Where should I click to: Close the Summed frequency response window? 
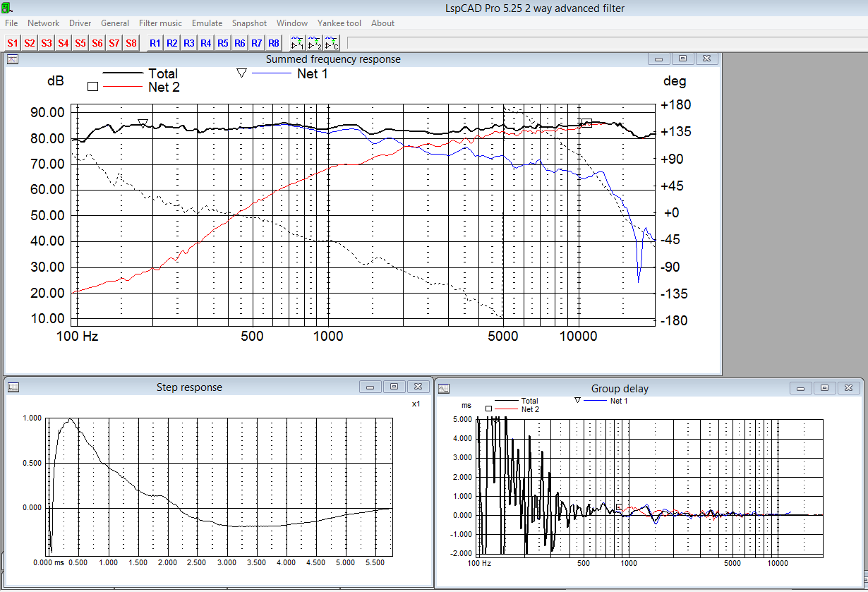tap(707, 59)
